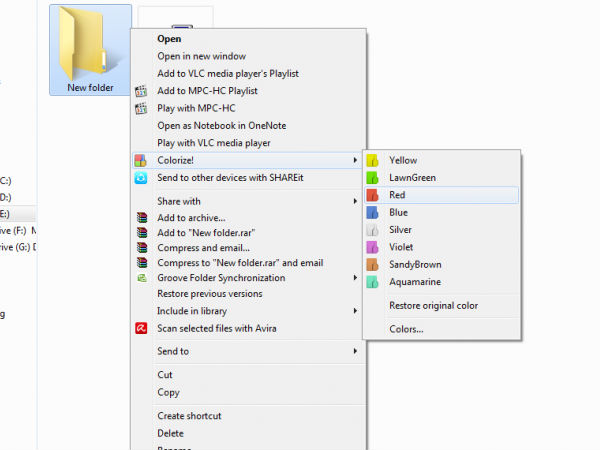The height and width of the screenshot is (450, 600).
Task: Click the LawnGreen folder swatch icon
Action: (x=372, y=178)
